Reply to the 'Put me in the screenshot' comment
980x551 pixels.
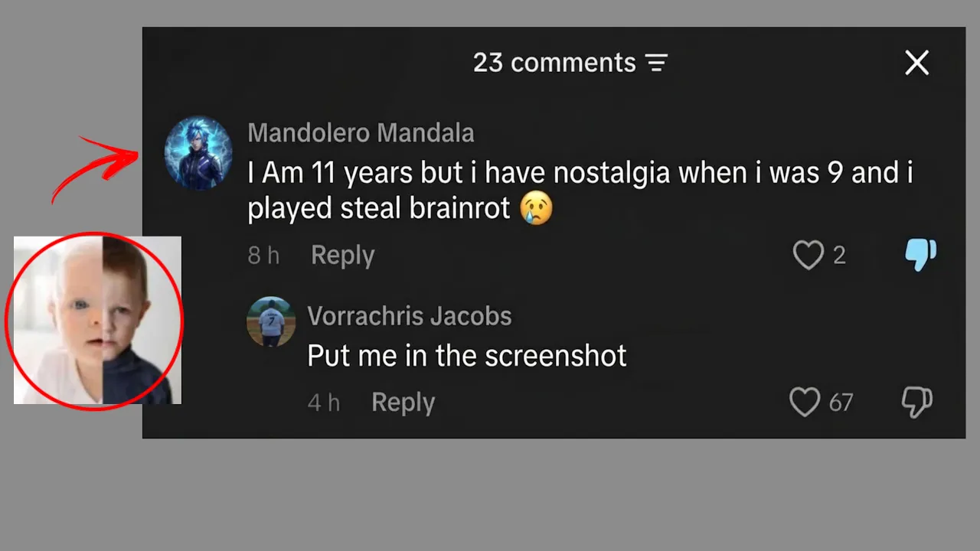point(403,403)
